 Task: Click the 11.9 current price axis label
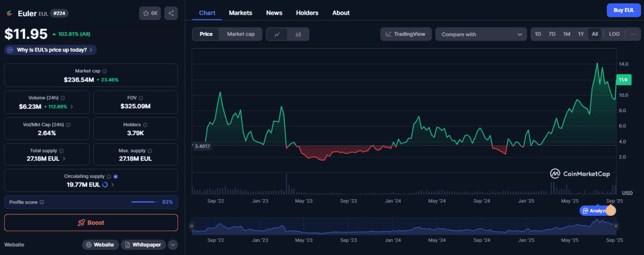click(x=623, y=79)
